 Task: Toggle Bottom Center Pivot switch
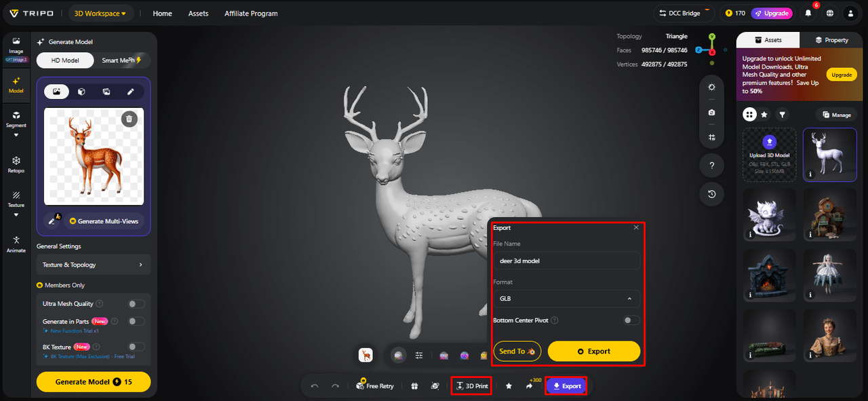(x=631, y=320)
